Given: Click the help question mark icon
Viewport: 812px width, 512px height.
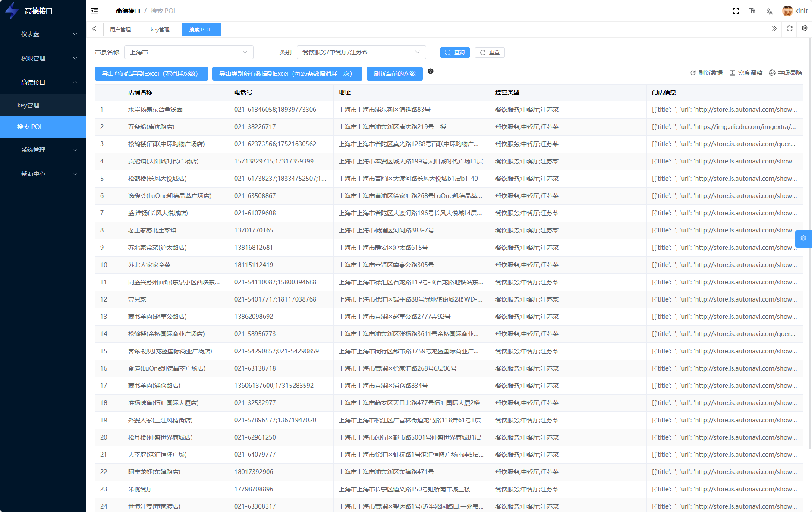Looking at the screenshot, I should tap(431, 72).
